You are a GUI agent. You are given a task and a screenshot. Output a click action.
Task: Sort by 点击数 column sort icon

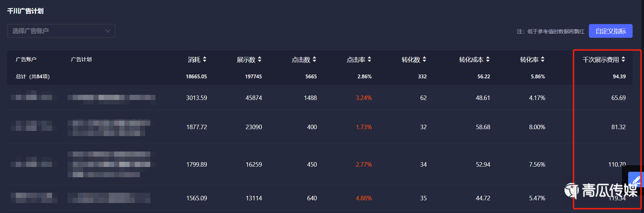coord(314,59)
